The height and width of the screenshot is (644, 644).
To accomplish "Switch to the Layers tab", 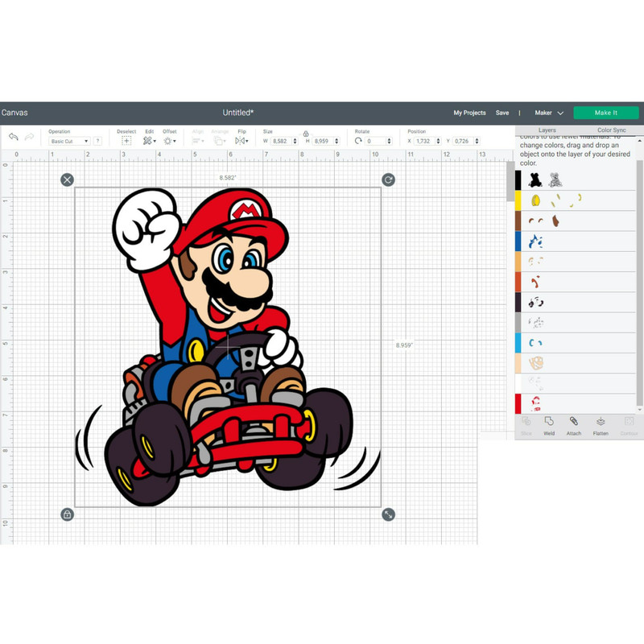I will 547,130.
